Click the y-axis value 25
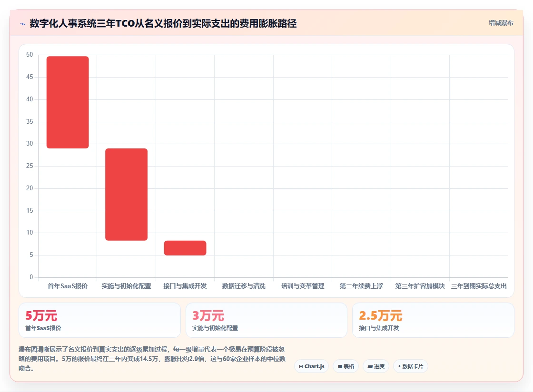533x392 pixels. click(x=30, y=166)
